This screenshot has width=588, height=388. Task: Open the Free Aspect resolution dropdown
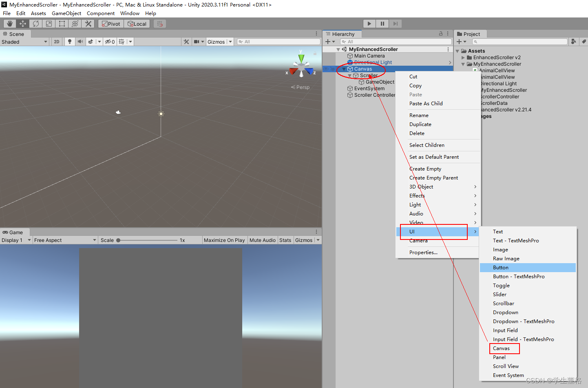65,240
